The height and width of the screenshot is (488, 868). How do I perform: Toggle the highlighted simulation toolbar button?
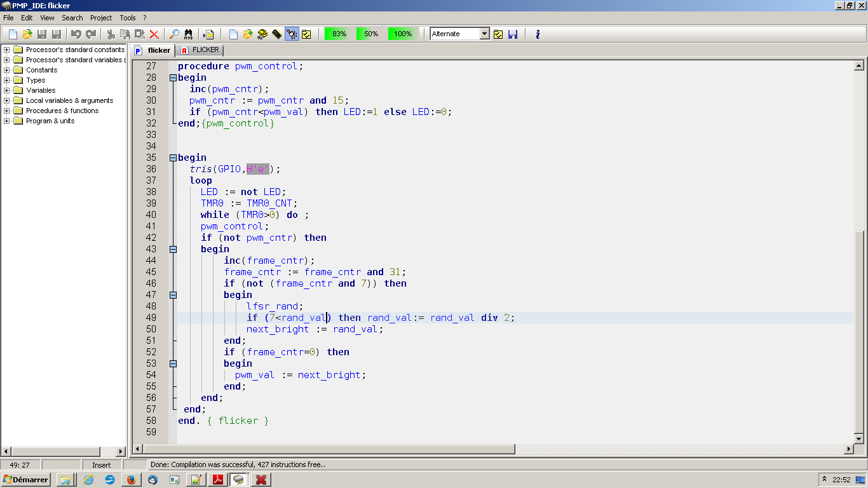click(292, 34)
